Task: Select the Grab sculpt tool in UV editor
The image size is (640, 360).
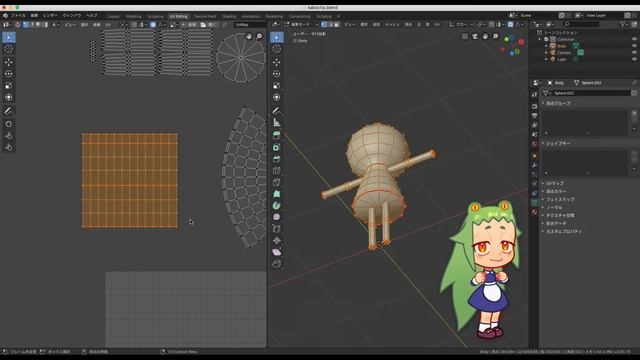Action: tap(9, 124)
